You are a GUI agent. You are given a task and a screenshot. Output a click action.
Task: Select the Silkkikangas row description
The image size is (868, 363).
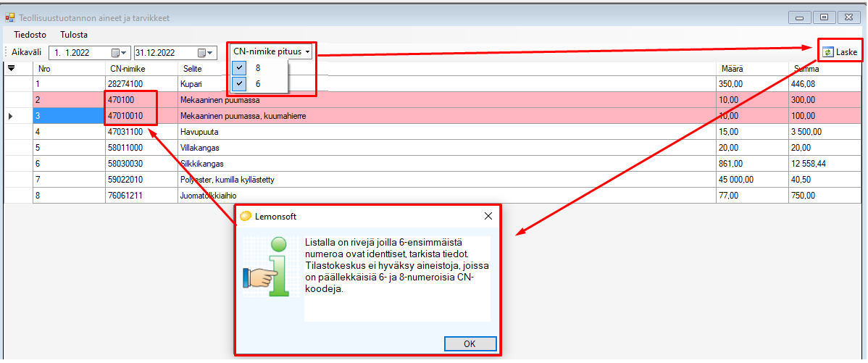click(204, 164)
